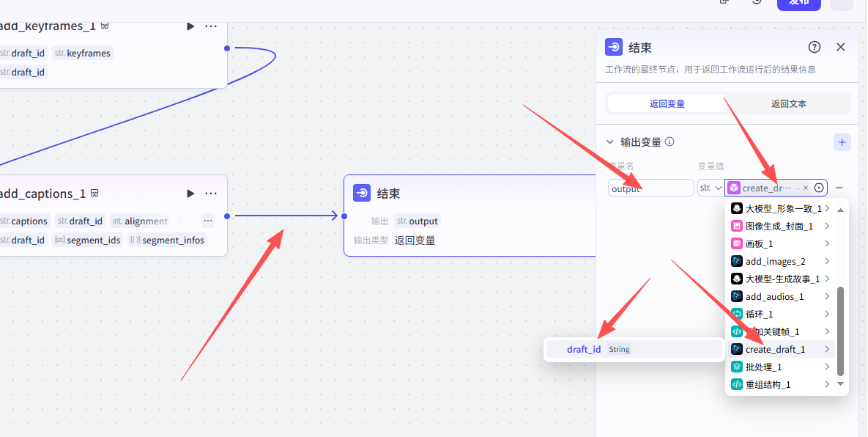Open the str. type dropdown
The image size is (868, 437).
pos(711,188)
